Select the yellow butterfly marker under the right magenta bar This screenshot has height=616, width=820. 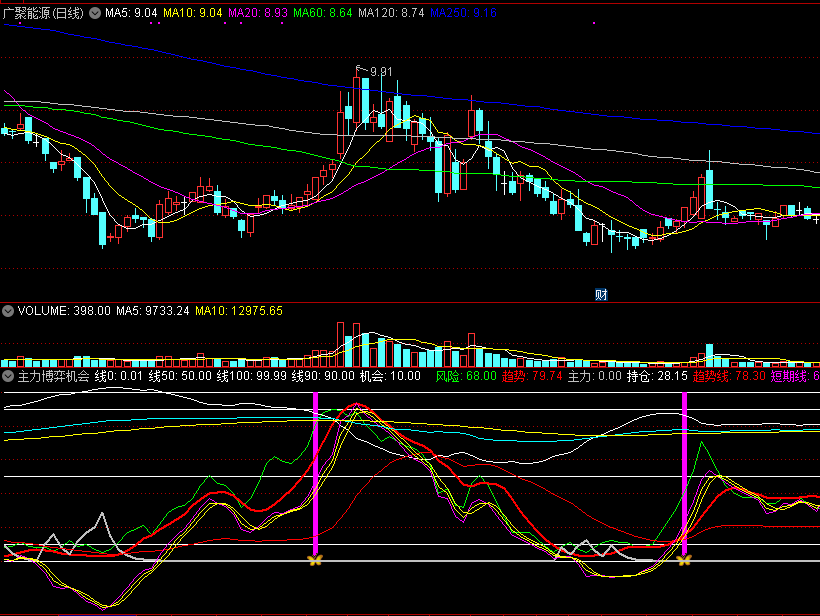[x=684, y=561]
